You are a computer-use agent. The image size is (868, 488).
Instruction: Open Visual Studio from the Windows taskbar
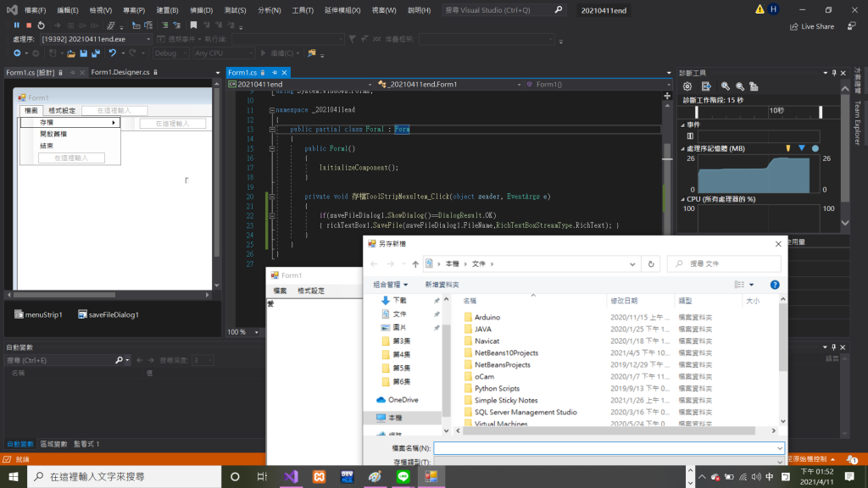click(292, 476)
